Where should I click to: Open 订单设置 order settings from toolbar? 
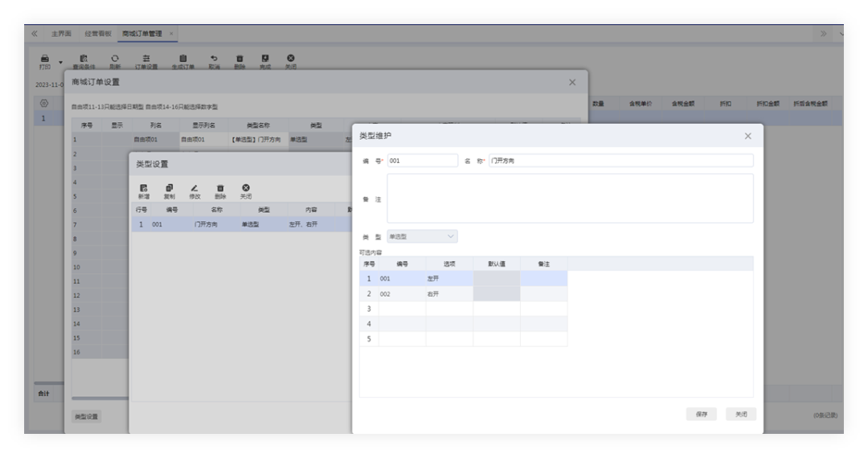(x=145, y=59)
